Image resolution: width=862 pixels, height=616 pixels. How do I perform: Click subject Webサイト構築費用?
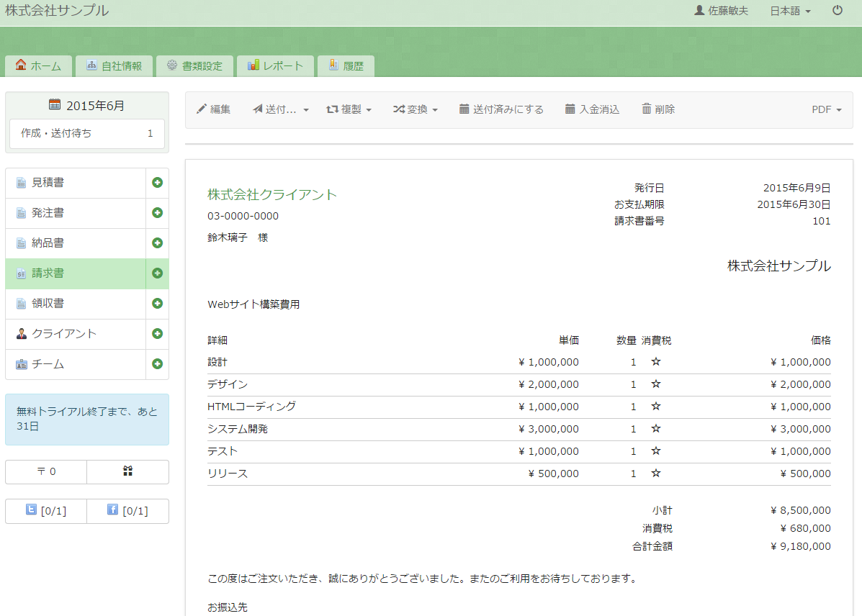coord(253,304)
